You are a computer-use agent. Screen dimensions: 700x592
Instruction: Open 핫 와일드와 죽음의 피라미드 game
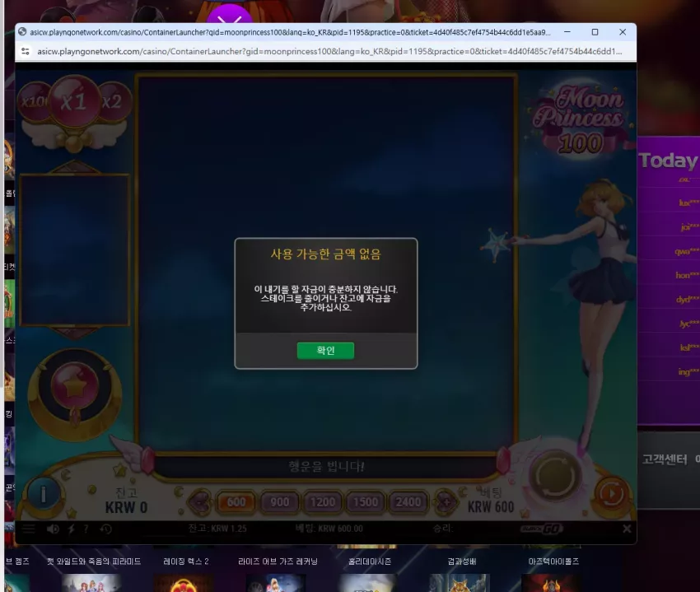coord(94,562)
